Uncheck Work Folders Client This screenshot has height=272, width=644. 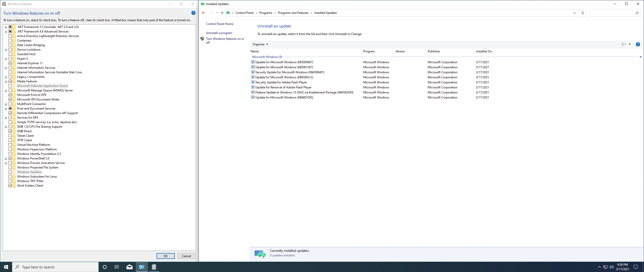(x=10, y=186)
